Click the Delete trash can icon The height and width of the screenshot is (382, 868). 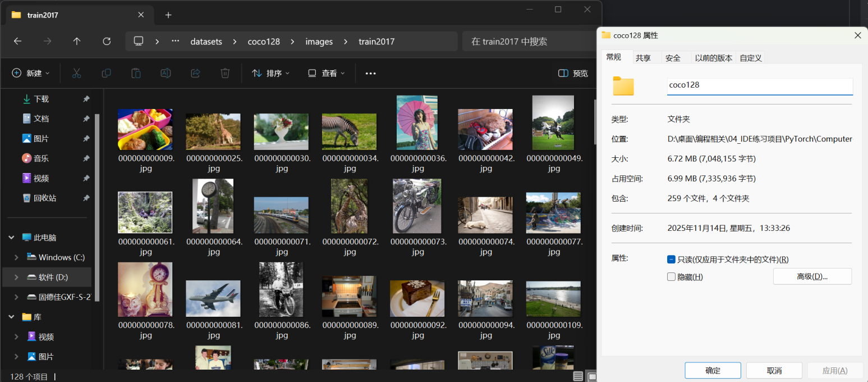(x=225, y=73)
